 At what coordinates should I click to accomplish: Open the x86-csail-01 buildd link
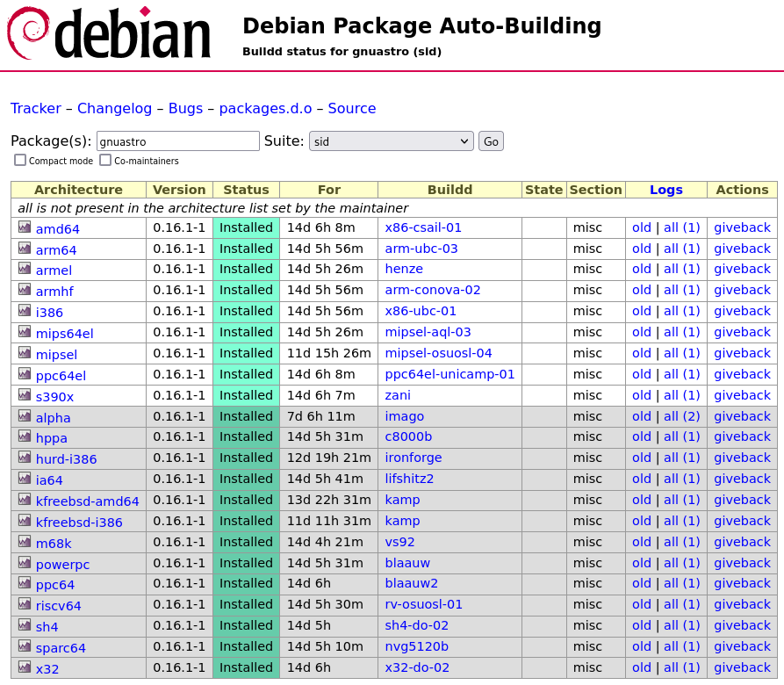[423, 227]
